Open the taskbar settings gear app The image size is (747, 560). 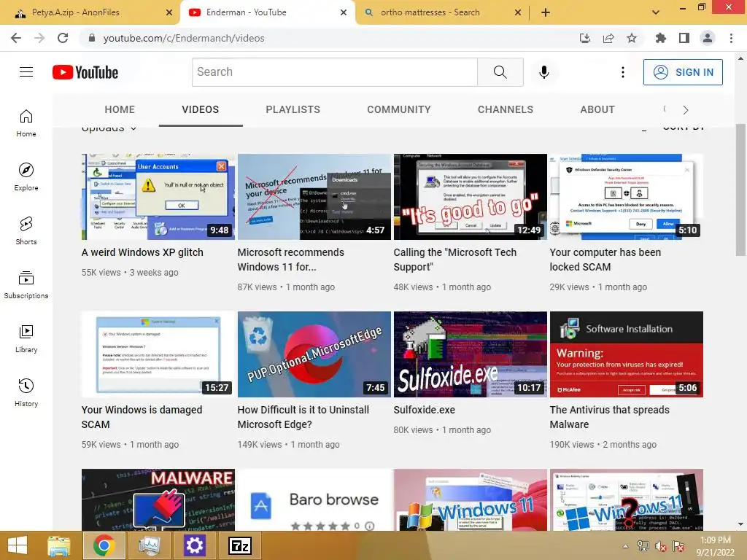(194, 545)
